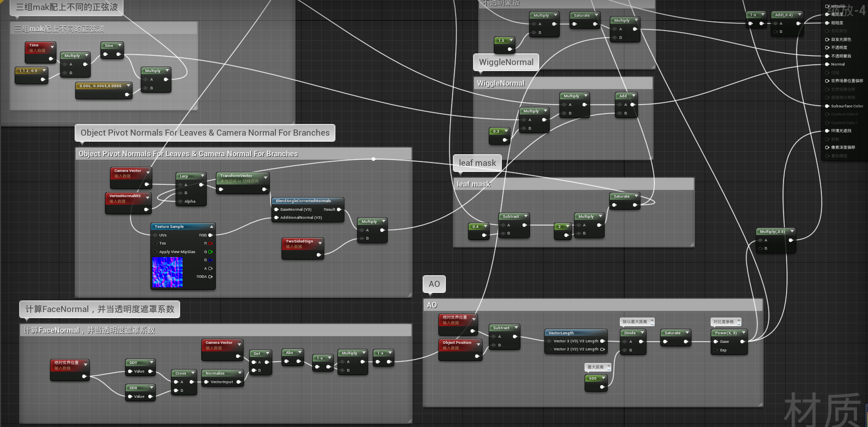Click the 不透明蒙版 input pin
This screenshot has width=868, height=427.
click(x=827, y=56)
